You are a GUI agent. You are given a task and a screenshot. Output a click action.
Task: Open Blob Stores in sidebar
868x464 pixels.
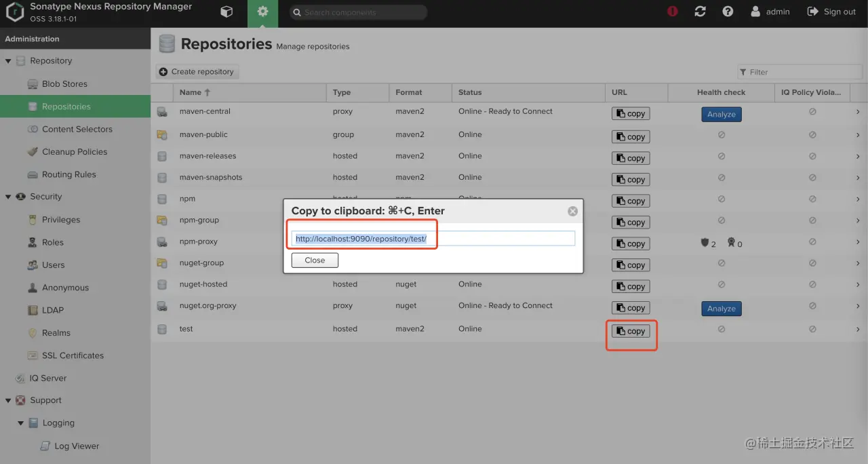64,84
